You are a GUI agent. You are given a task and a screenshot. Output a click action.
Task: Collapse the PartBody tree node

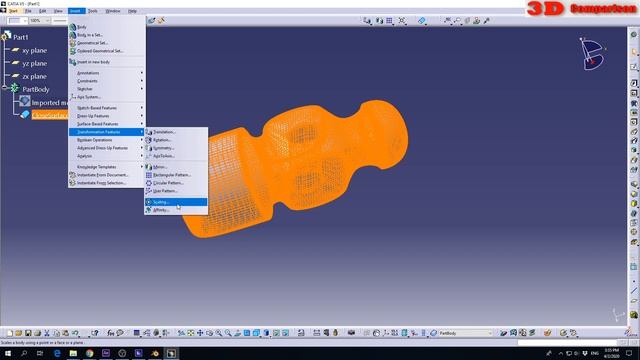tap(5, 87)
